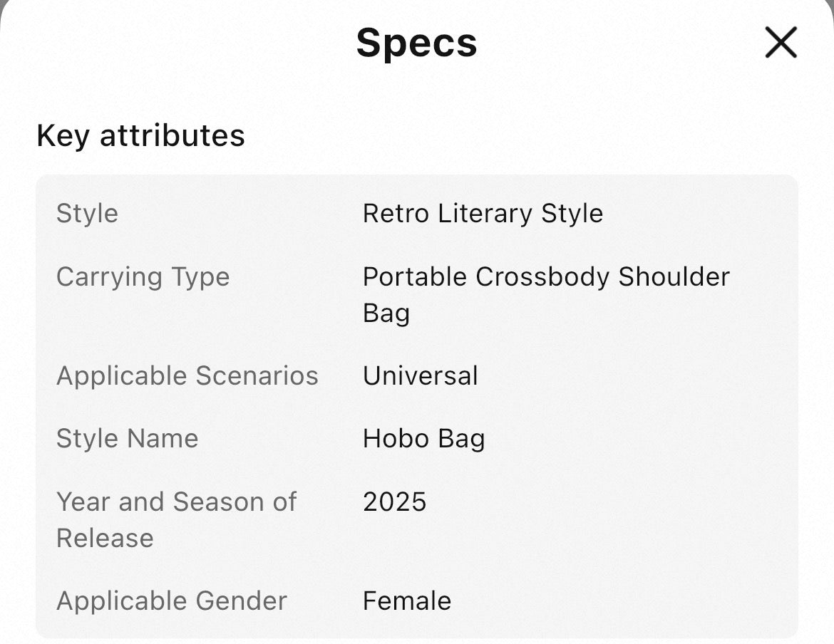The width and height of the screenshot is (834, 644).
Task: Select the Hobo Bag value
Action: tap(423, 438)
